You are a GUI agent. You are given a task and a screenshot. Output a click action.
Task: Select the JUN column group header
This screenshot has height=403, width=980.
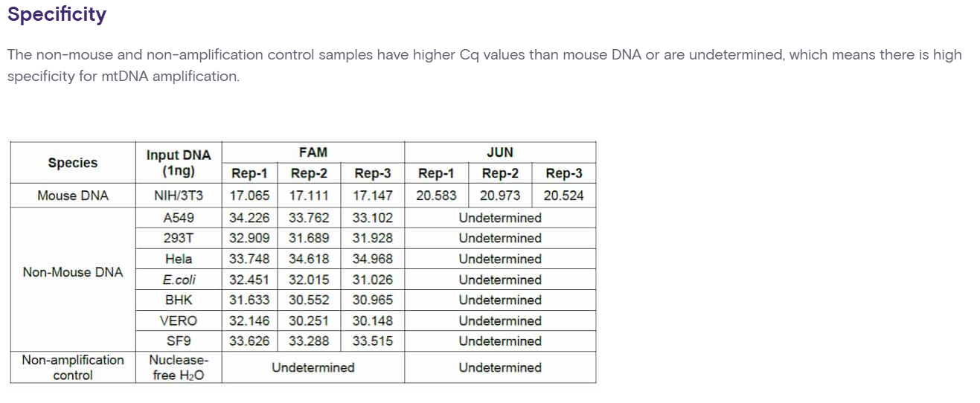tap(500, 152)
